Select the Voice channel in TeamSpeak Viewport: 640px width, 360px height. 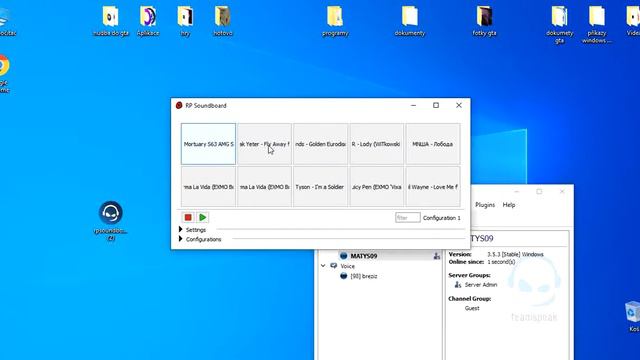(348, 266)
